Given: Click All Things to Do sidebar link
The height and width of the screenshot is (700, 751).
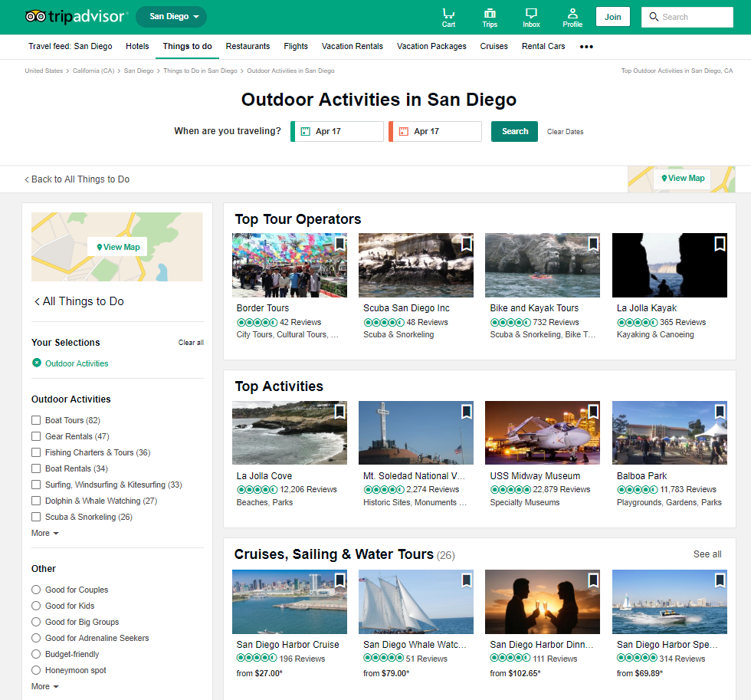Looking at the screenshot, I should click(79, 301).
